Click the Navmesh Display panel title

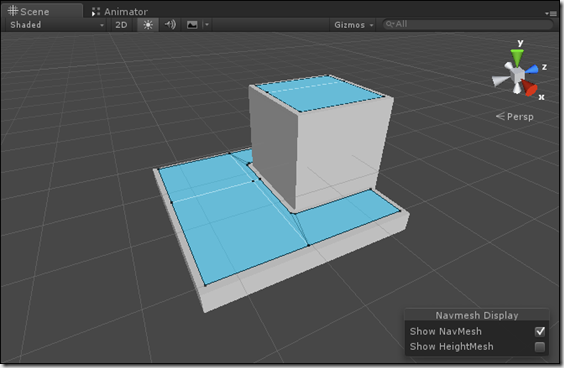tap(477, 315)
